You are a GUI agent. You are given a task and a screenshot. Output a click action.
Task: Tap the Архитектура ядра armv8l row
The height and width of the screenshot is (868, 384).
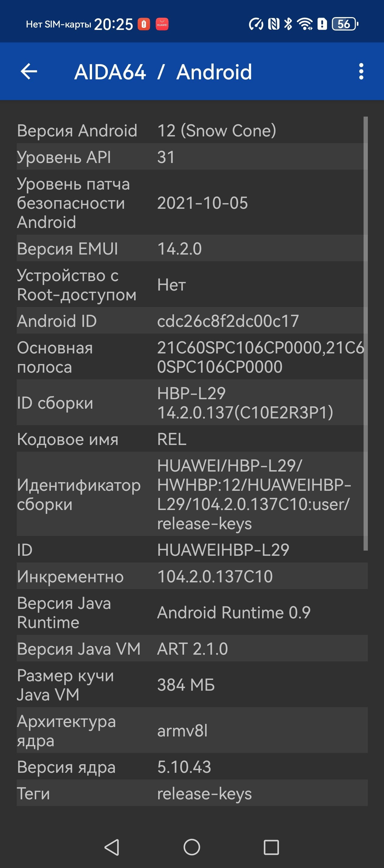(x=192, y=731)
